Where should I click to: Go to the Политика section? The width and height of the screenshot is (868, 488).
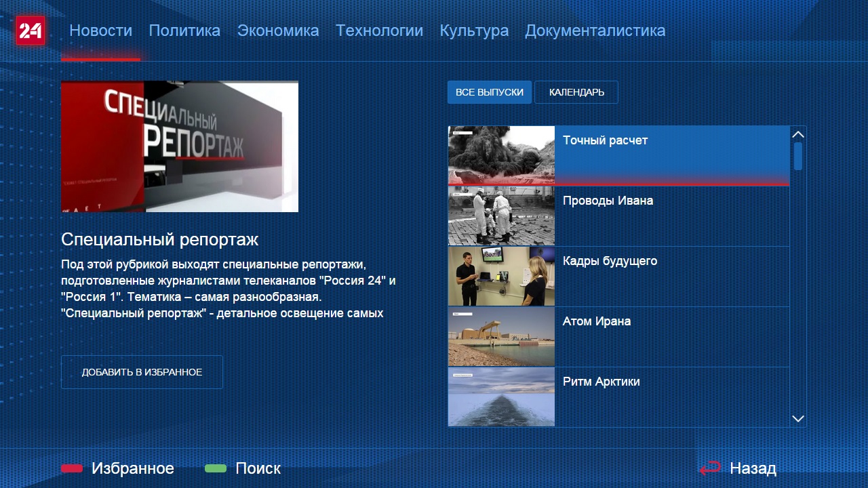coord(184,30)
